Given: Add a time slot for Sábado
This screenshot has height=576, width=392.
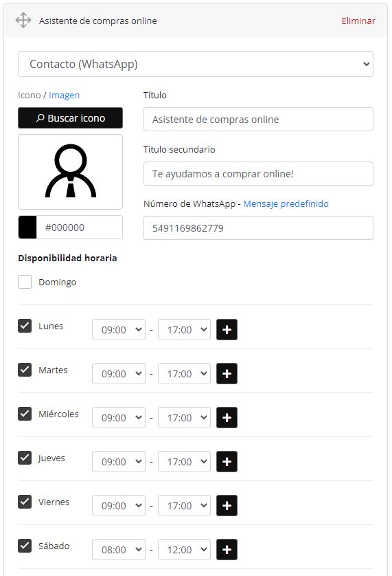Looking at the screenshot, I should pyautogui.click(x=227, y=550).
